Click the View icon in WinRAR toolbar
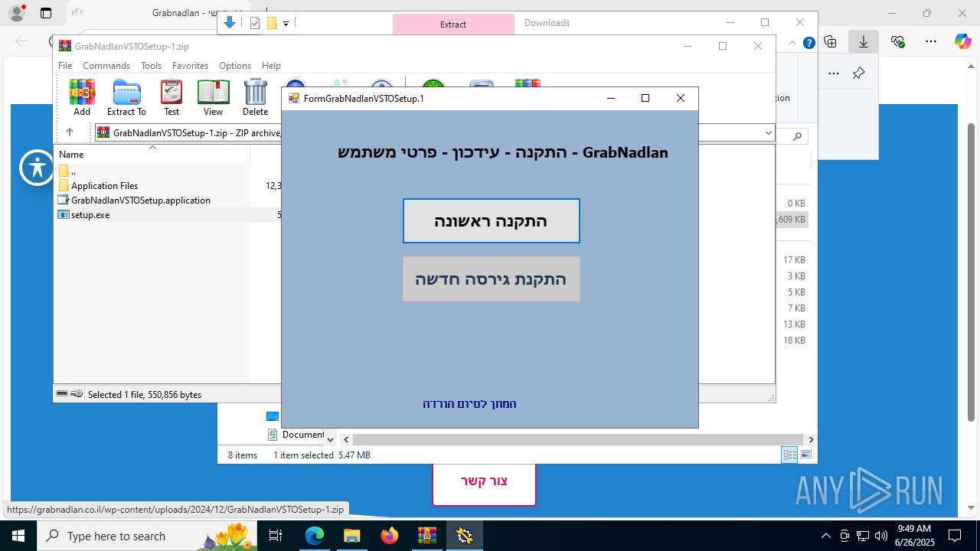 pyautogui.click(x=213, y=97)
